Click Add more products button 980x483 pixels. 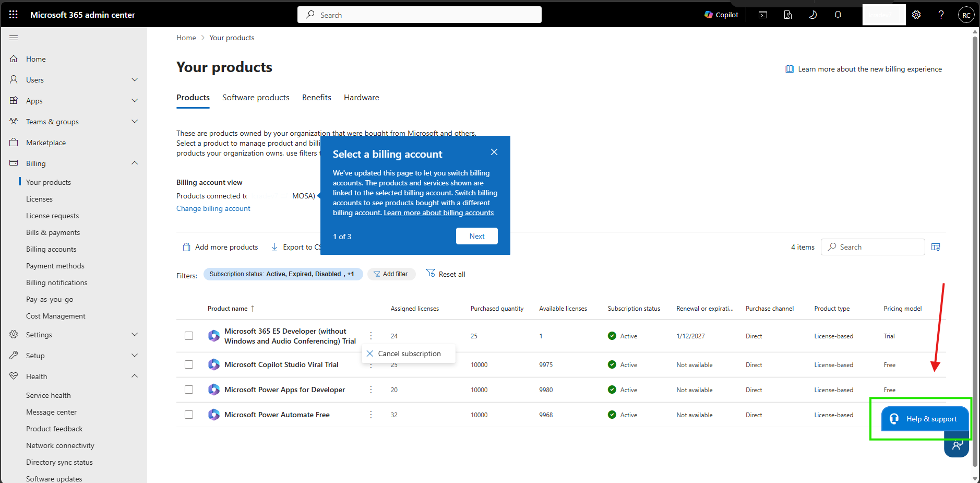tap(220, 247)
